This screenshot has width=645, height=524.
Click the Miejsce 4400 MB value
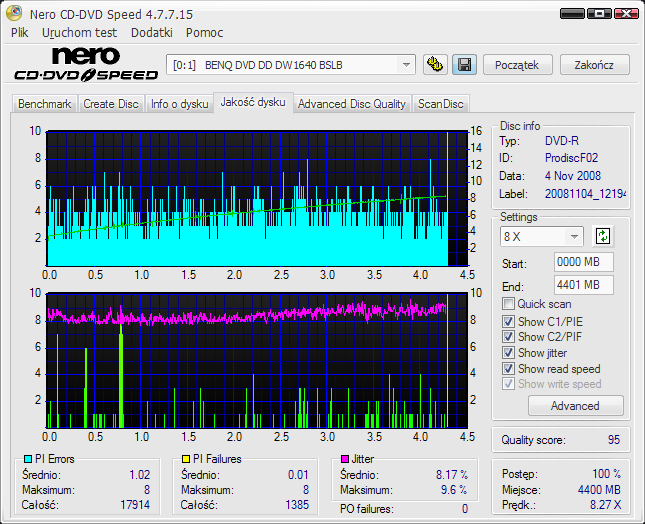[x=599, y=489]
